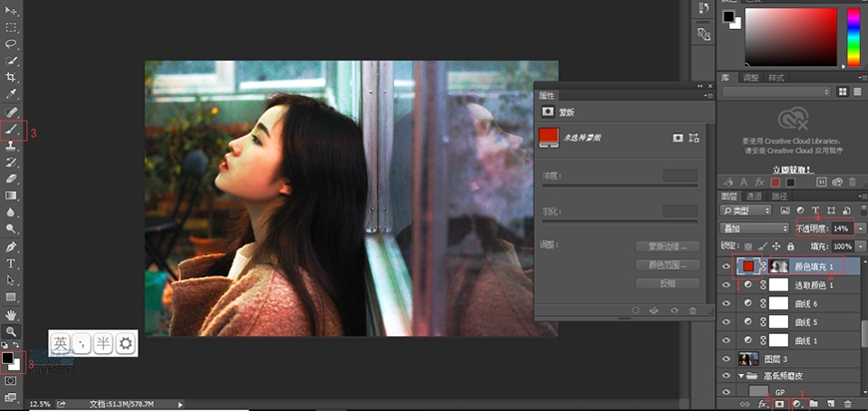Choose the Horizontal Type tool

(12, 264)
